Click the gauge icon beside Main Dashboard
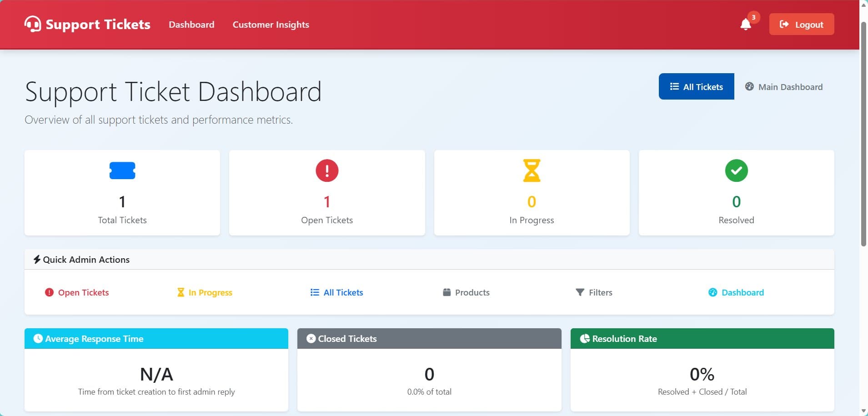Screen dimensions: 868x416 (x=749, y=86)
